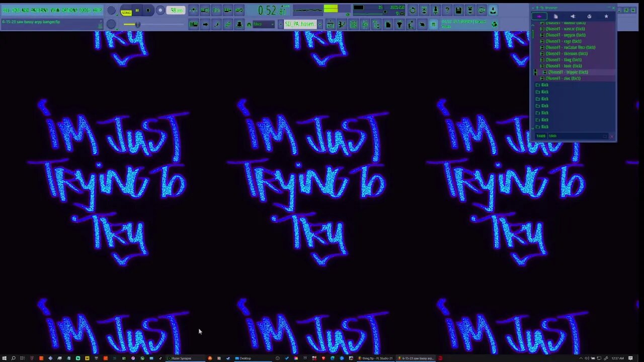Click the arrow left of the pattern selector
Screen dimensions: 644x362
(281, 24)
